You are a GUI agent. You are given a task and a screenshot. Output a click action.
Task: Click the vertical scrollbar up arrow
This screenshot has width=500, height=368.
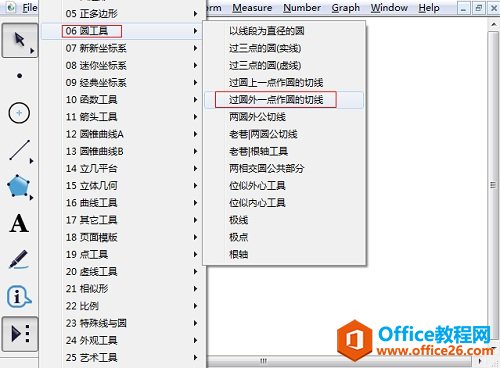(494, 25)
